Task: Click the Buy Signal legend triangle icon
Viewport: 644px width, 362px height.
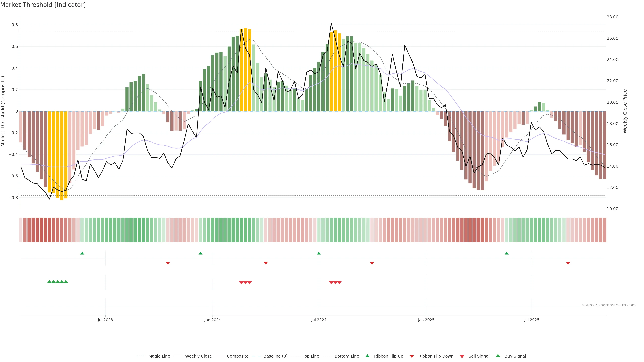Action: click(498, 356)
